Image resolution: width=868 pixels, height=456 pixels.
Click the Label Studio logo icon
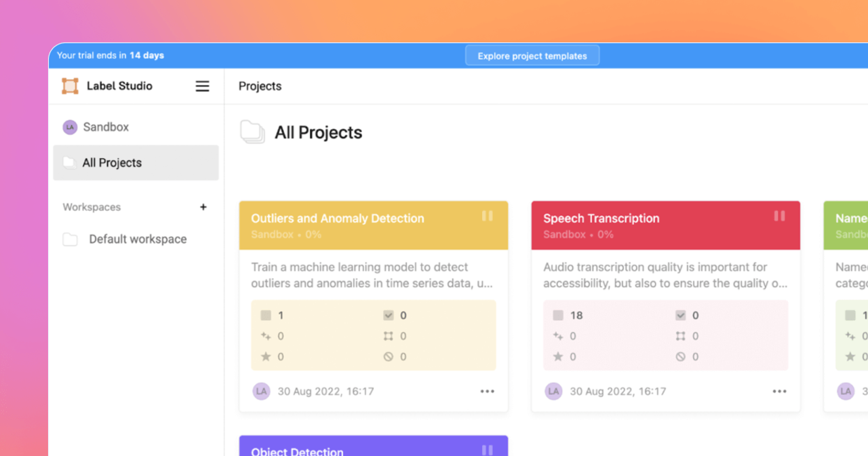coord(69,85)
